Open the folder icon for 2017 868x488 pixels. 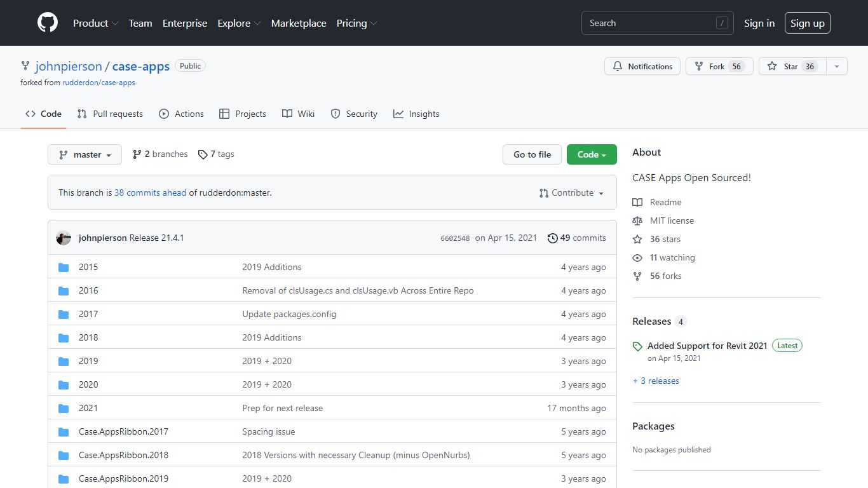click(64, 314)
